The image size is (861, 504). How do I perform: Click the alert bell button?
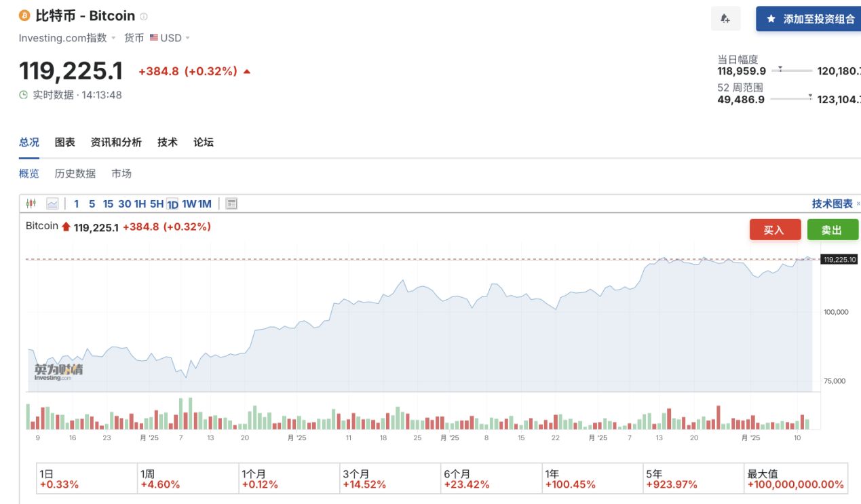(725, 19)
